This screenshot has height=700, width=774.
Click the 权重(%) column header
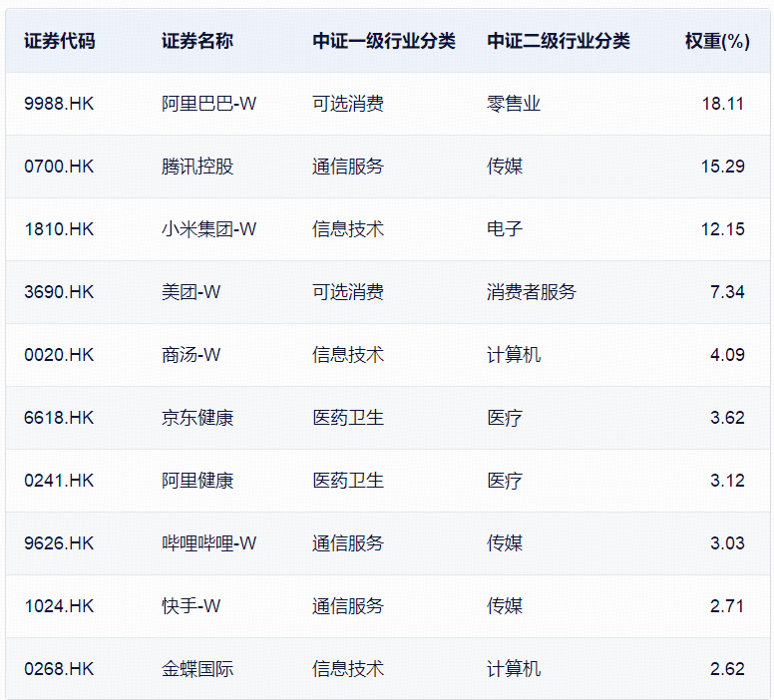click(x=717, y=41)
